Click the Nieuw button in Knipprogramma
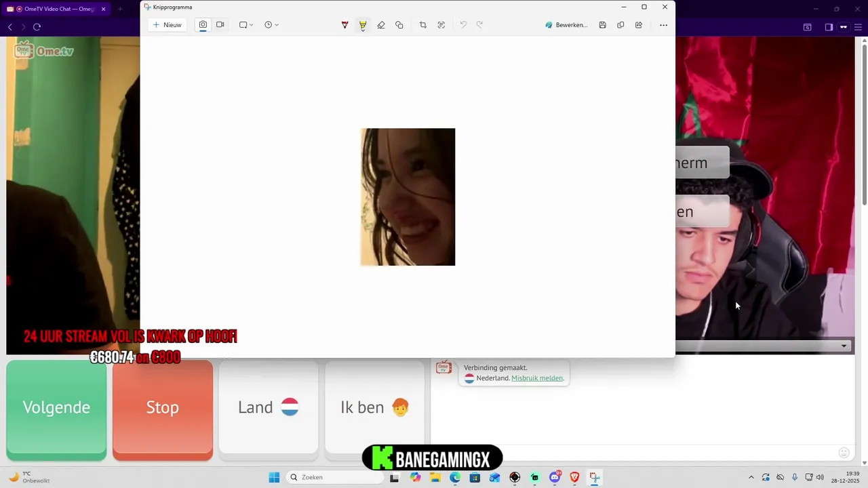 point(167,25)
